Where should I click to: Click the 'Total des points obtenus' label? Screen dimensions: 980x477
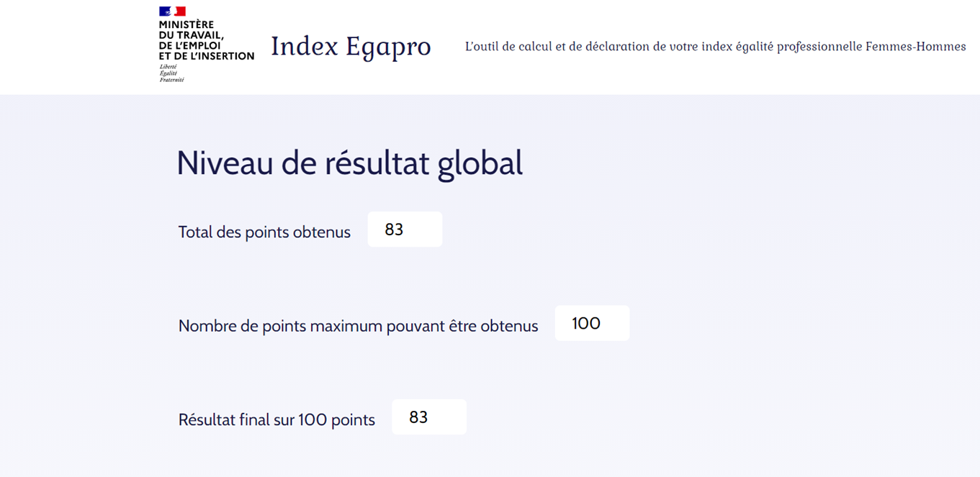click(264, 232)
